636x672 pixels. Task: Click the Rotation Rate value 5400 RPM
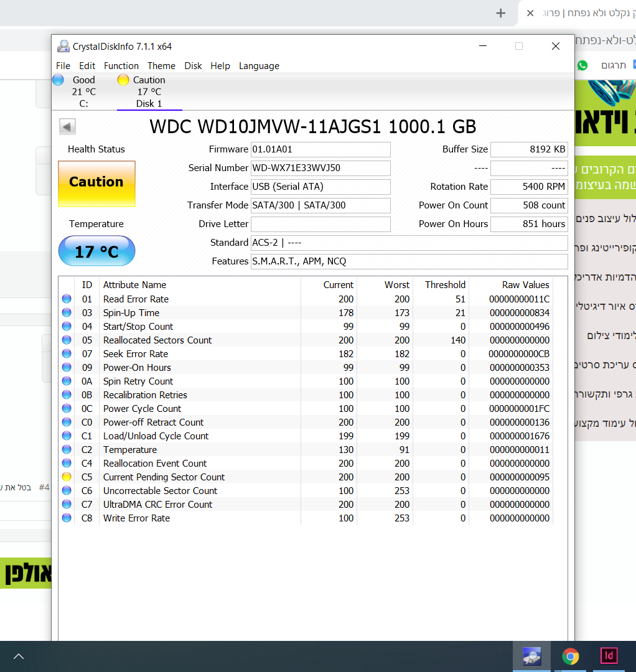(x=530, y=187)
